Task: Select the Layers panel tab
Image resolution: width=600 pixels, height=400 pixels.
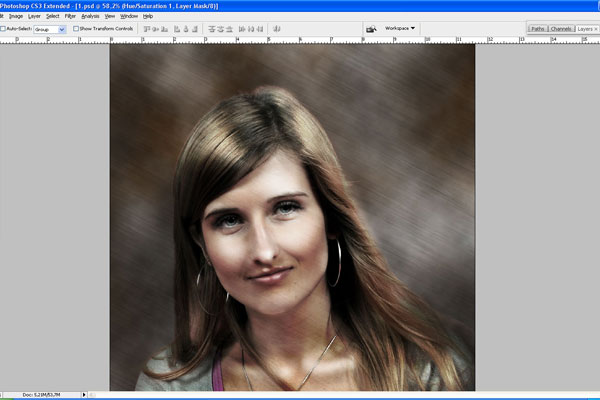Action: (x=586, y=29)
